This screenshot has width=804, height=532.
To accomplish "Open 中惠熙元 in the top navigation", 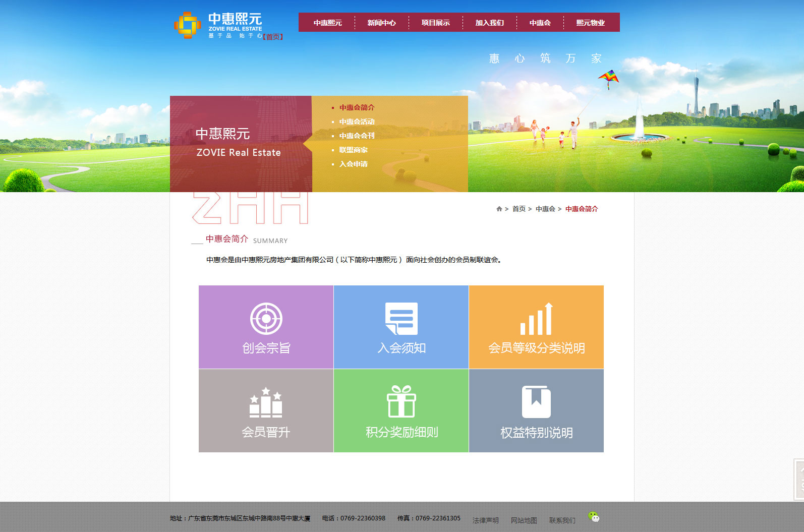I will pos(328,23).
